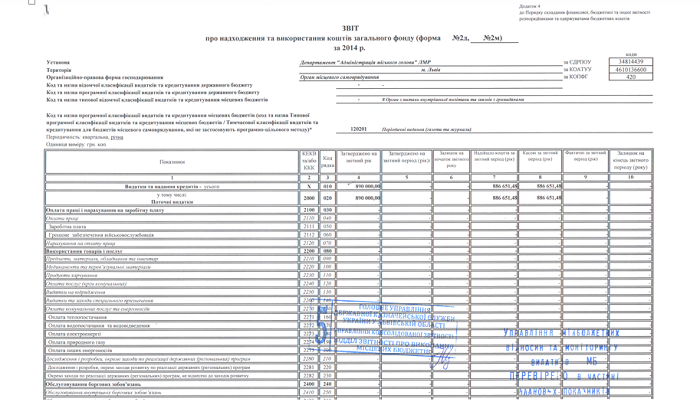700x402 pixels.
Task: Click '890 000,00' in row 020
Action: pos(368,198)
